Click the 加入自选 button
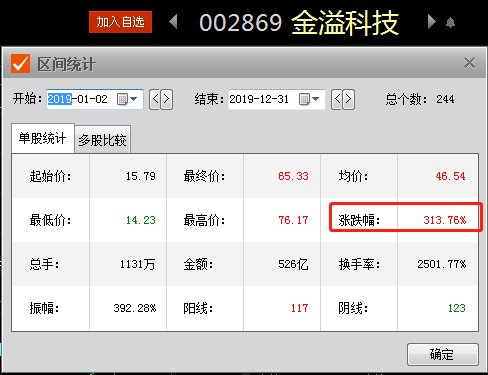 [x=120, y=22]
